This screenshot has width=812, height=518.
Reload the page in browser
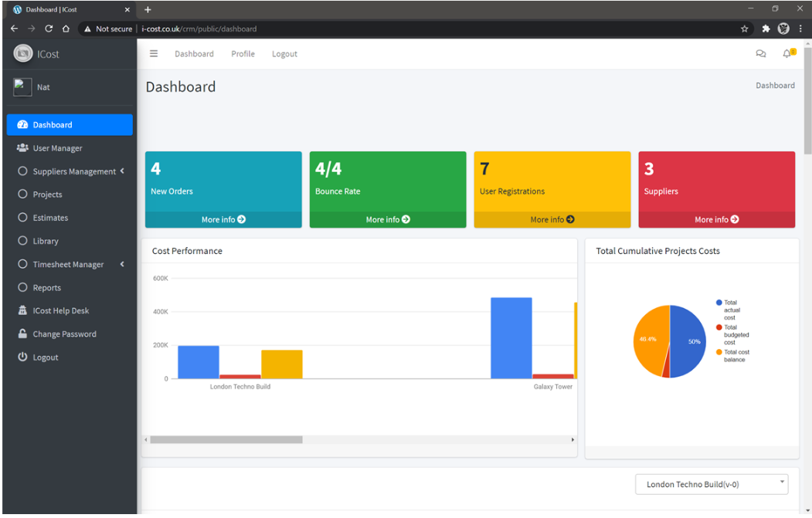pos(49,29)
